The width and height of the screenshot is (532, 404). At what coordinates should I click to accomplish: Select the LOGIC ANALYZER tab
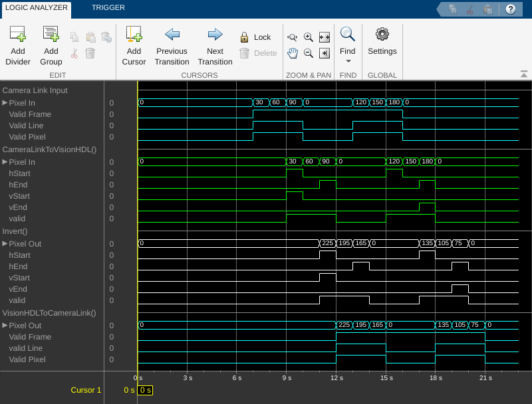pos(37,8)
